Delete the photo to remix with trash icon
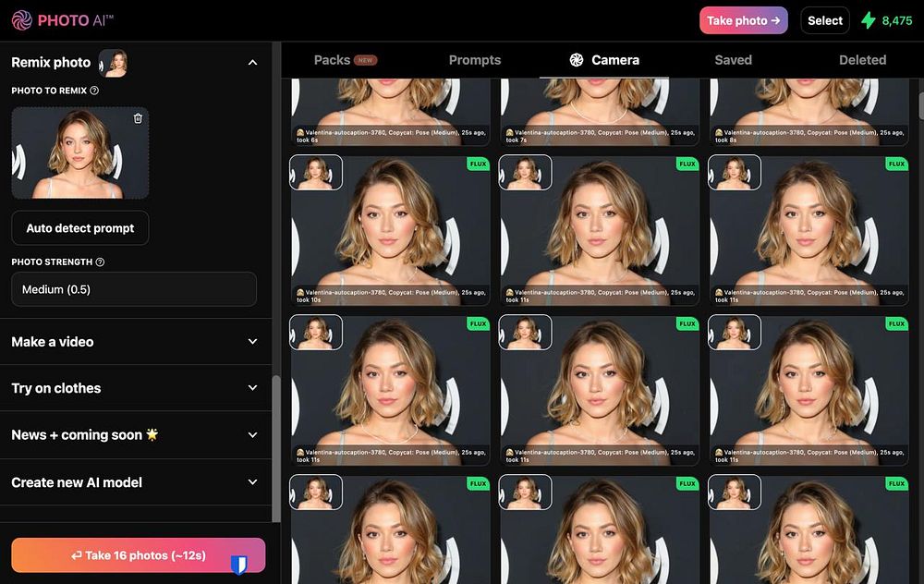 pyautogui.click(x=138, y=118)
